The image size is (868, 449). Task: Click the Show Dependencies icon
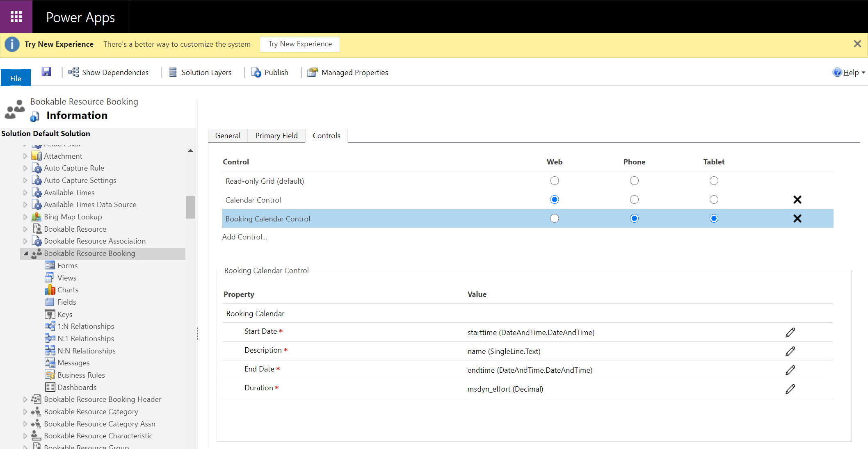[73, 72]
